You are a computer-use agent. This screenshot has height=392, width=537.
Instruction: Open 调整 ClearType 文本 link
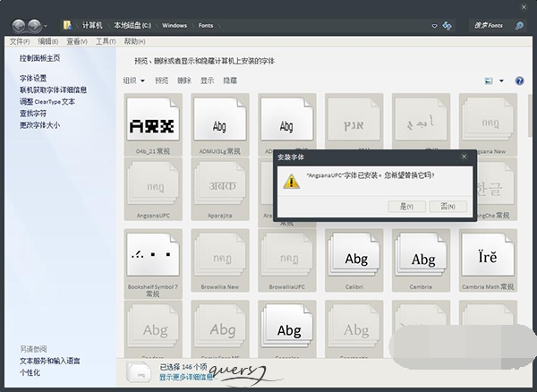pos(47,102)
